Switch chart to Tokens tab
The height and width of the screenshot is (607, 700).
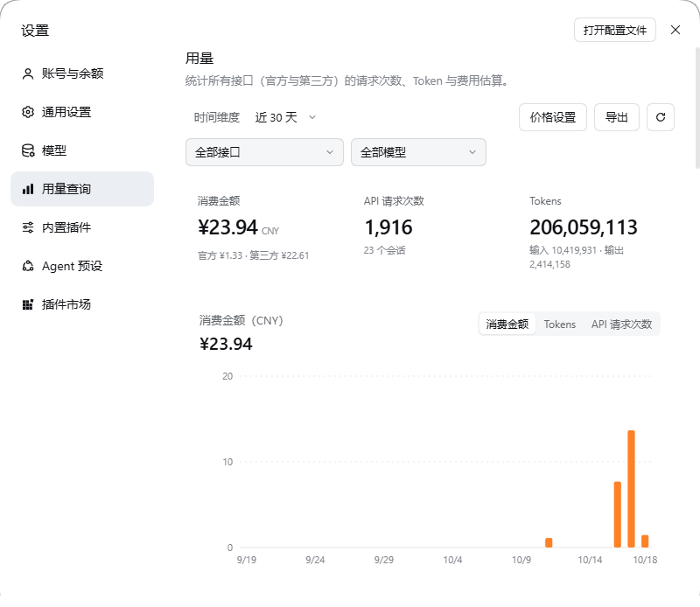pyautogui.click(x=559, y=324)
